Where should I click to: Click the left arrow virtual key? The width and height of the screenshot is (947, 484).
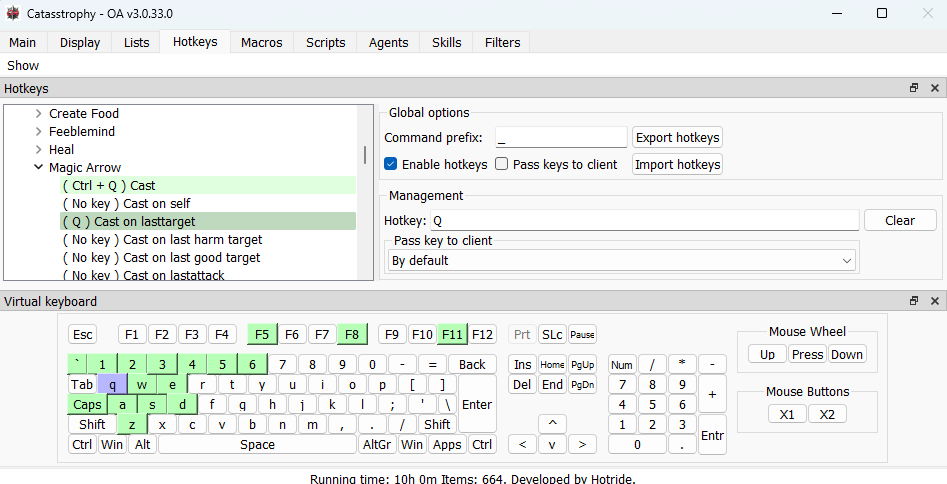coord(522,444)
